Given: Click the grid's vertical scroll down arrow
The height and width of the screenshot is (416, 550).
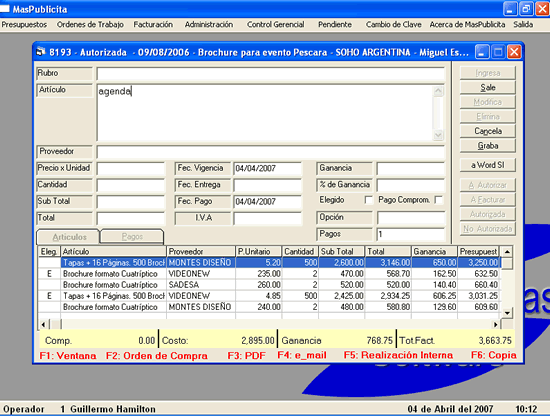Looking at the screenshot, I should [x=507, y=313].
